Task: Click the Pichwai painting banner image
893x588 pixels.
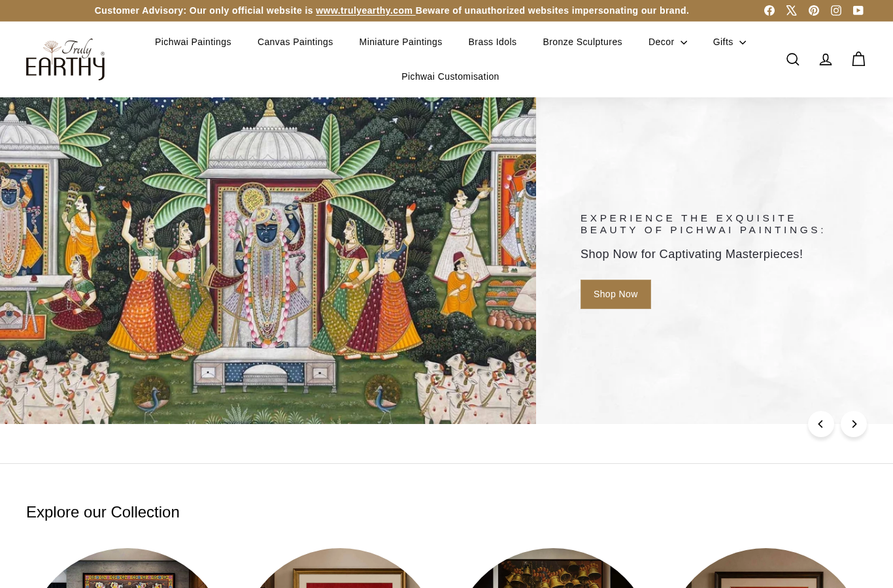Action: 268,261
